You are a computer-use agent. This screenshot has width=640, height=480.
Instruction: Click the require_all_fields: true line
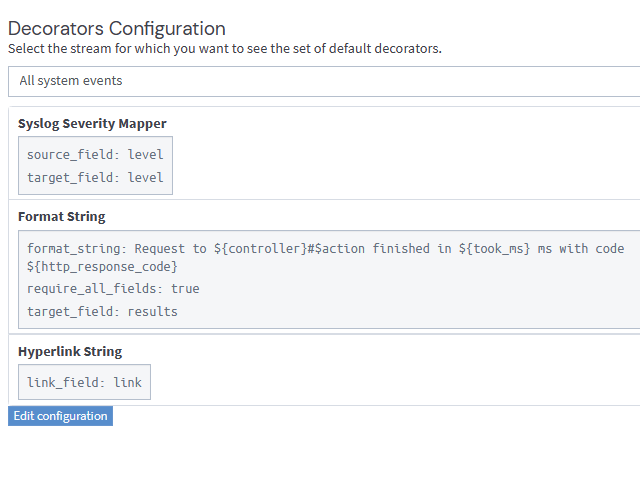(113, 289)
